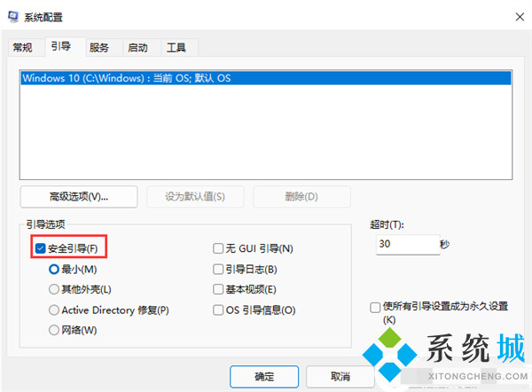Click the System Configuration title bar icon

pyautogui.click(x=13, y=17)
